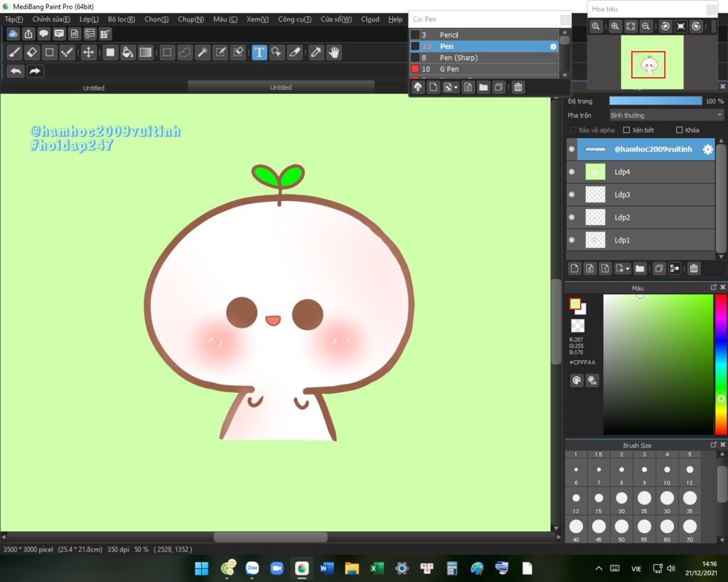Redo the undone action
728x582 pixels.
point(35,71)
